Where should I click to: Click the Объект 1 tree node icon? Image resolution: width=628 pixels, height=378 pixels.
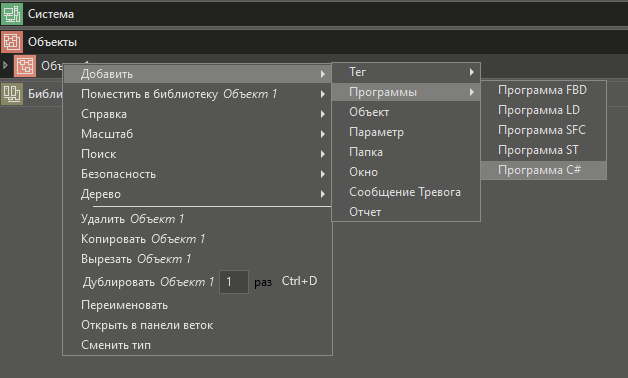25,66
